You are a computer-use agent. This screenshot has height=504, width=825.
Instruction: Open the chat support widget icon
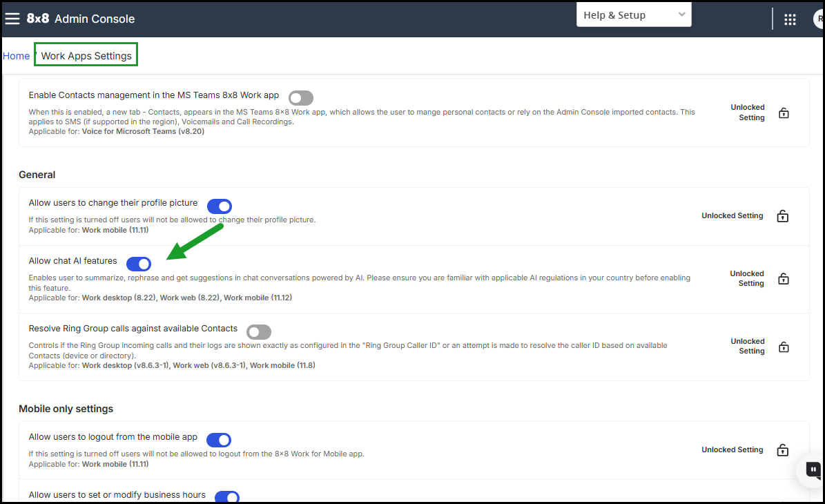[813, 469]
